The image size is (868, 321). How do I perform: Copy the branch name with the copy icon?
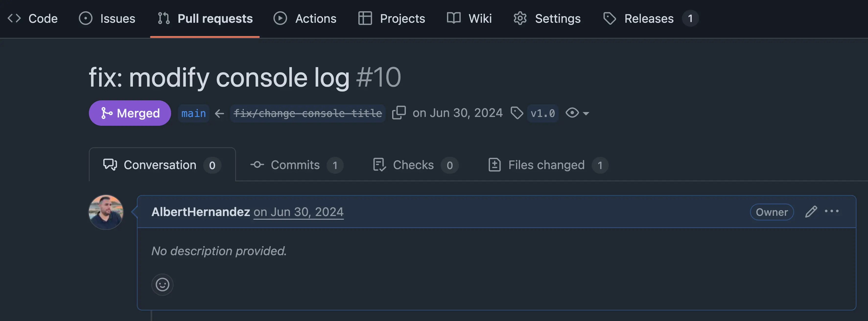click(x=399, y=113)
